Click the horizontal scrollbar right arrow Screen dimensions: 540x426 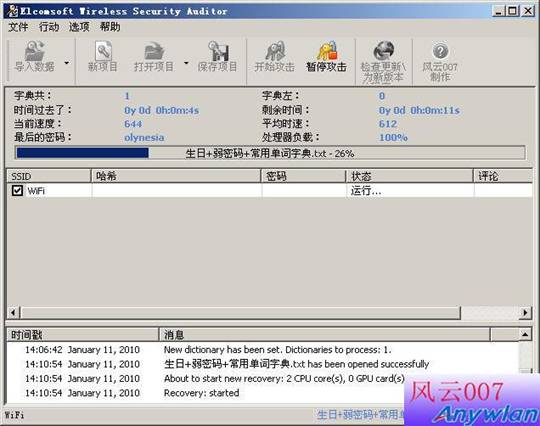tap(525, 313)
